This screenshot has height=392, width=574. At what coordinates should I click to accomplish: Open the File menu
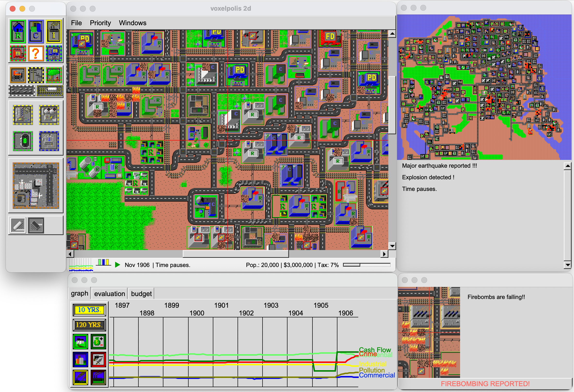pos(76,23)
